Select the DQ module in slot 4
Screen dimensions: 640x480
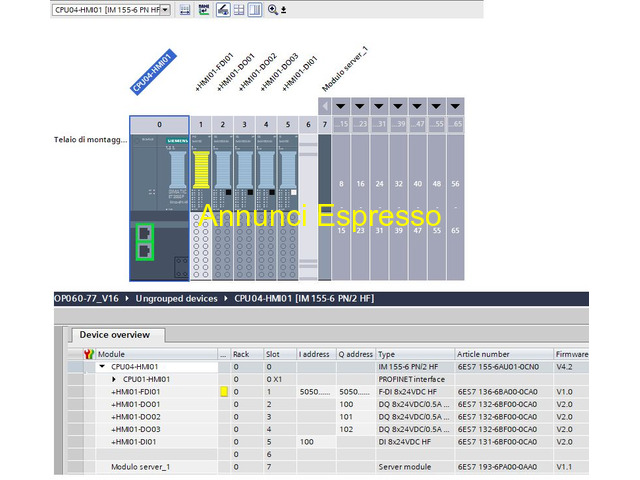[x=266, y=207]
